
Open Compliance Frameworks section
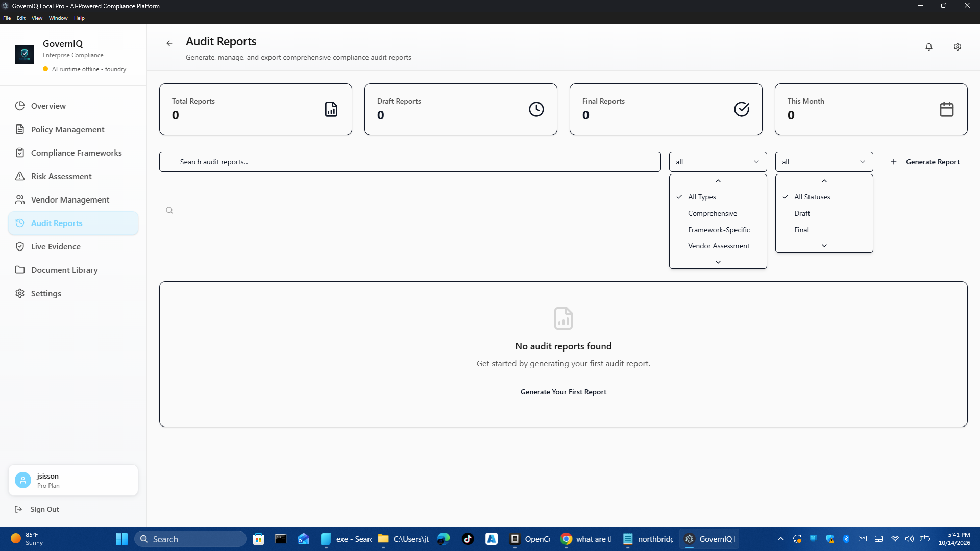(x=73, y=153)
